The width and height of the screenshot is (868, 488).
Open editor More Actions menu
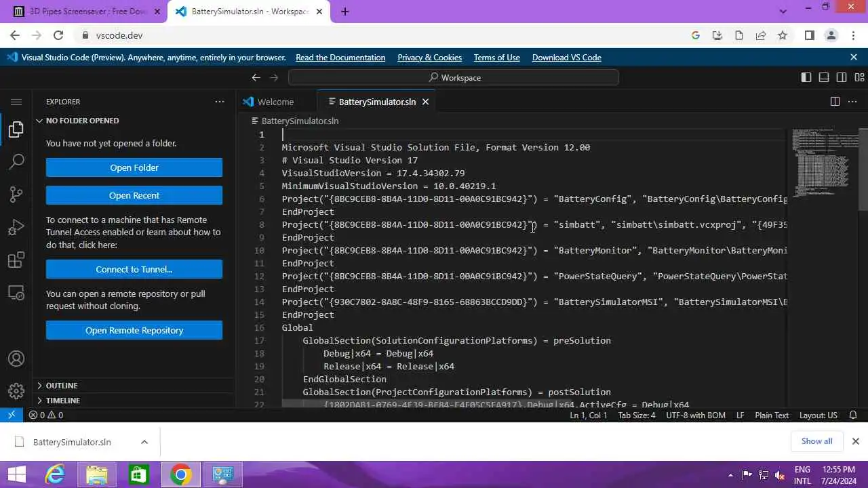[x=854, y=102]
